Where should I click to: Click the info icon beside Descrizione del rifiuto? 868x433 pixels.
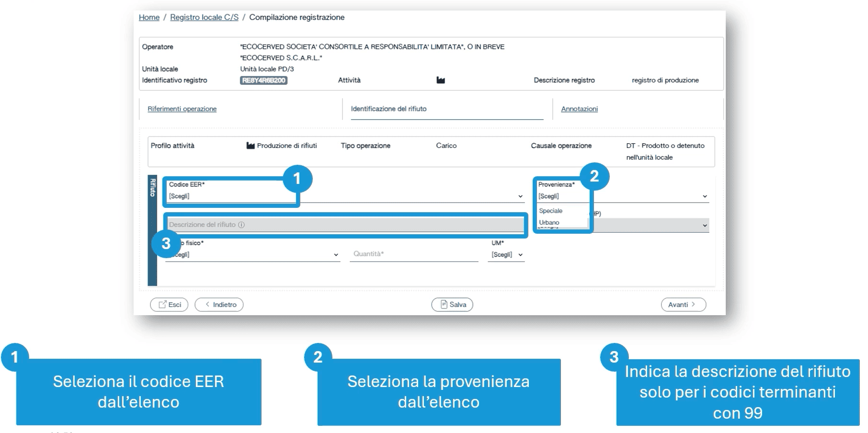[241, 225]
